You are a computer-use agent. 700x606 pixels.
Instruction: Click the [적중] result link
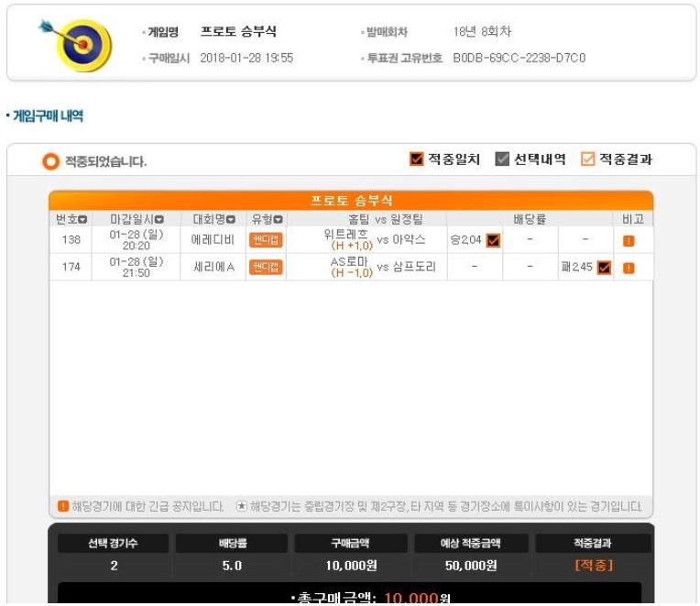pyautogui.click(x=594, y=566)
